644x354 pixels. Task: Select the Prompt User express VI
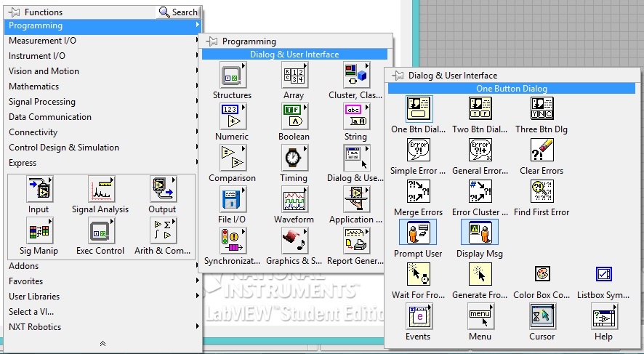pyautogui.click(x=418, y=232)
